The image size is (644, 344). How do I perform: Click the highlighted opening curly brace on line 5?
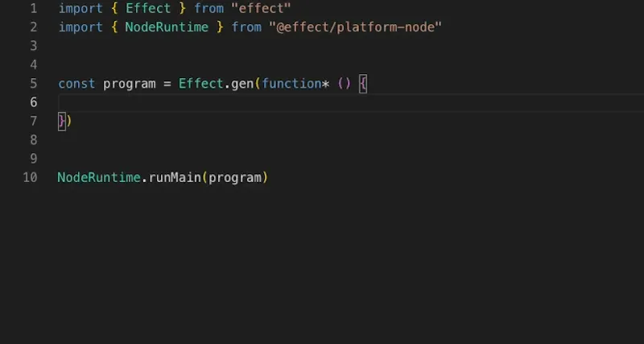click(362, 84)
